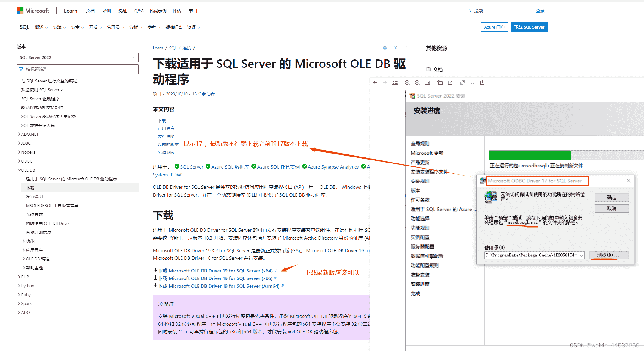Click the zoom out magnifier icon

tap(417, 83)
